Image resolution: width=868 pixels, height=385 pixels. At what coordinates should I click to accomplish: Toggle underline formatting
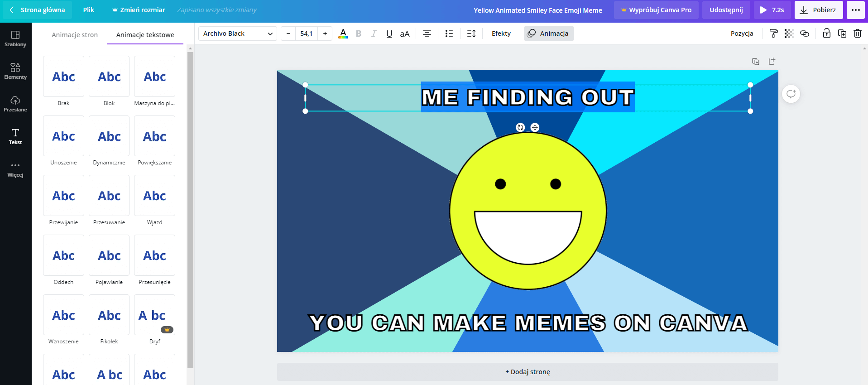[x=389, y=34]
